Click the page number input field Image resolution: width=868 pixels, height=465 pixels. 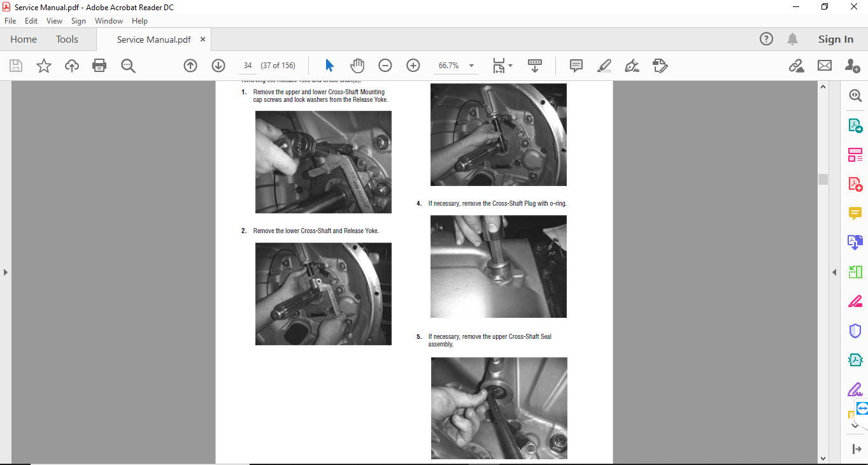click(248, 66)
